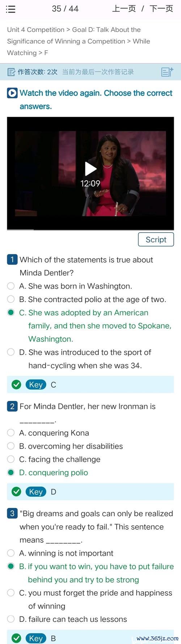Click green checkmark next to Key D

pyautogui.click(x=16, y=492)
